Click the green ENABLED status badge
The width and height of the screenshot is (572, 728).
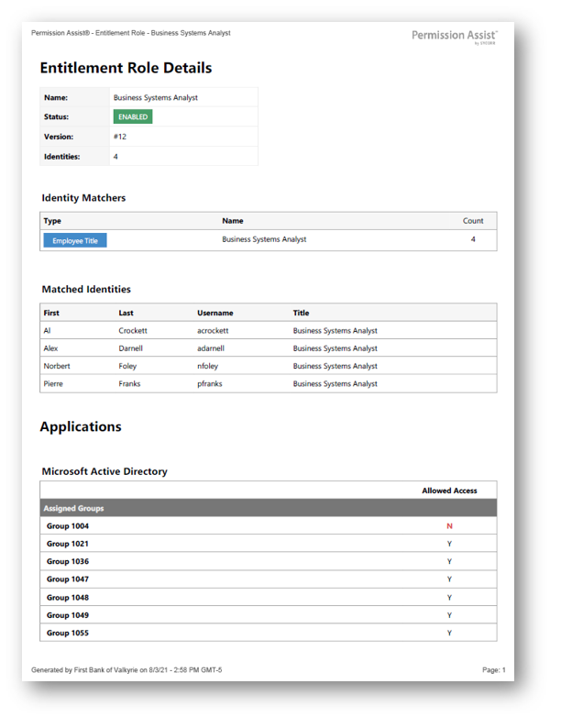pos(133,117)
